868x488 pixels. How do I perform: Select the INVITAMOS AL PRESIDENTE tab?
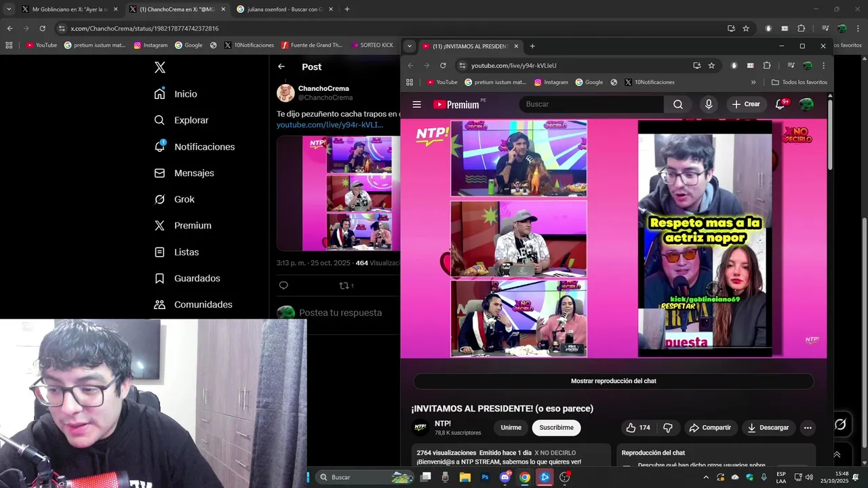point(470,46)
